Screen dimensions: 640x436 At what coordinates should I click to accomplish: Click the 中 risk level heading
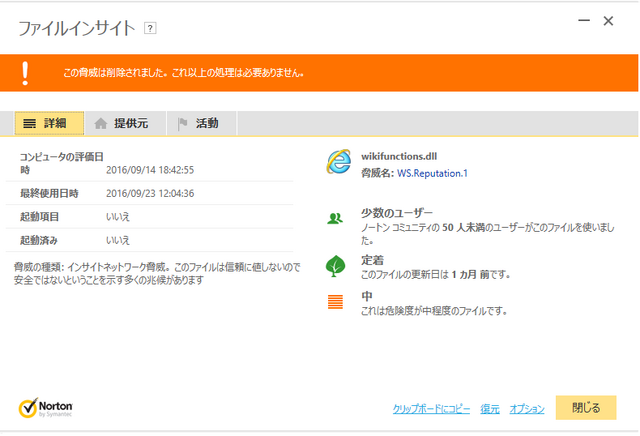[367, 296]
